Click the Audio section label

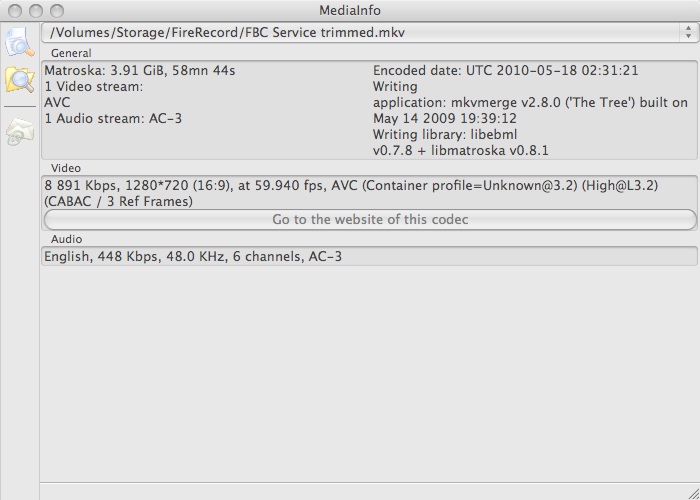pos(66,239)
